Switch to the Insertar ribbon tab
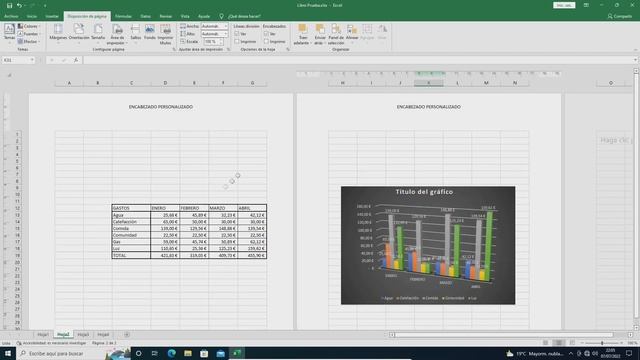This screenshot has width=640, height=360. (x=52, y=16)
